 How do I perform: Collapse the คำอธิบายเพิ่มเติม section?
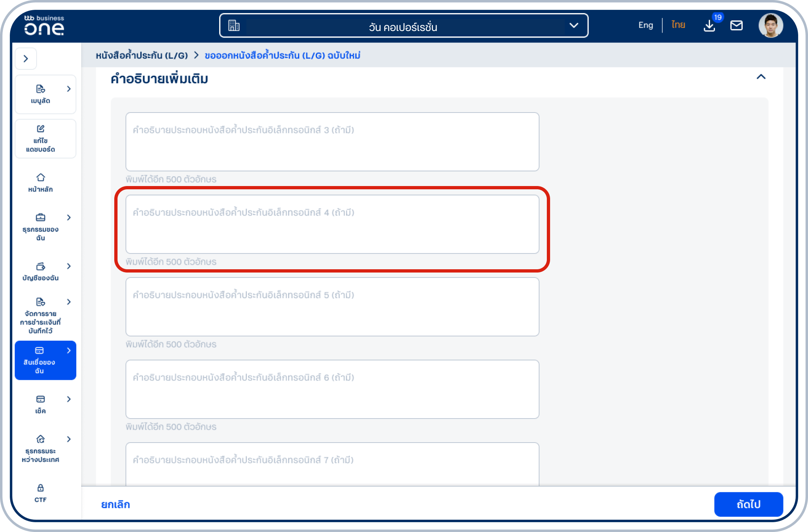(761, 77)
